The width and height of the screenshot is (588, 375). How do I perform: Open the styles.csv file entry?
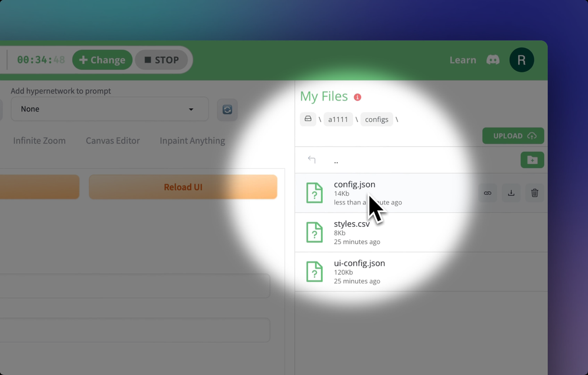(x=352, y=224)
